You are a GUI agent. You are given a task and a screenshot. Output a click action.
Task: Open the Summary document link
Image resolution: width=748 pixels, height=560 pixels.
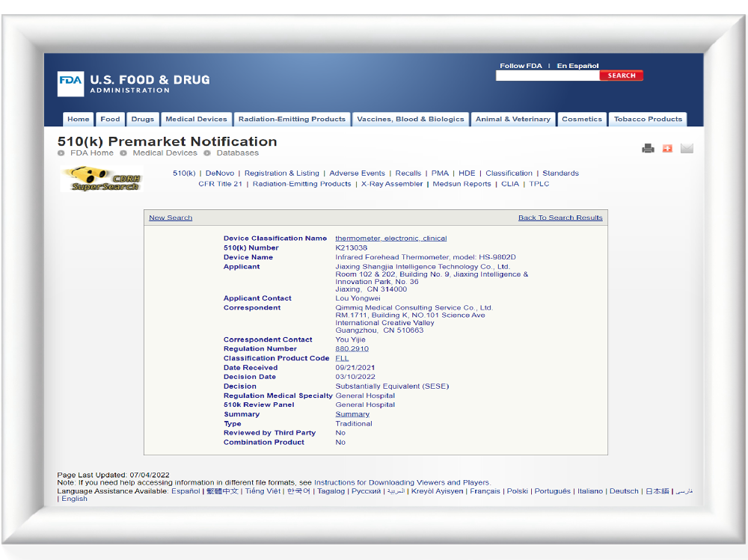[352, 414]
